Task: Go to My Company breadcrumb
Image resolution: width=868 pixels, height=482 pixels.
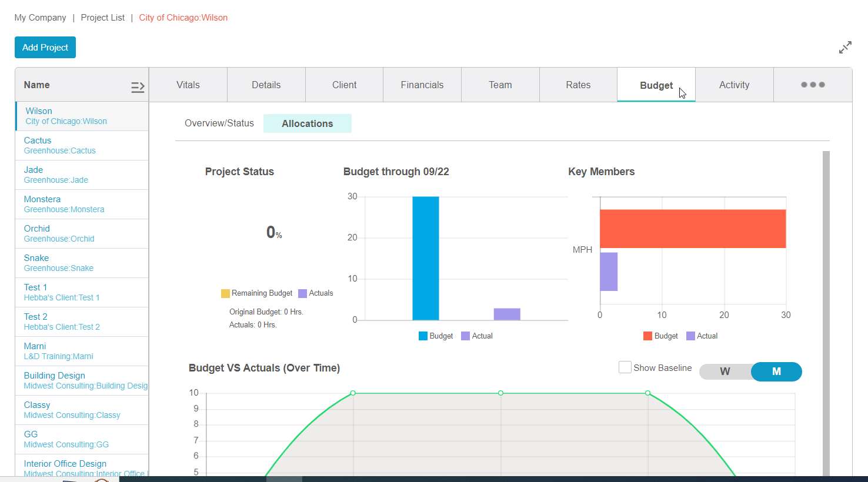Action: pos(41,18)
